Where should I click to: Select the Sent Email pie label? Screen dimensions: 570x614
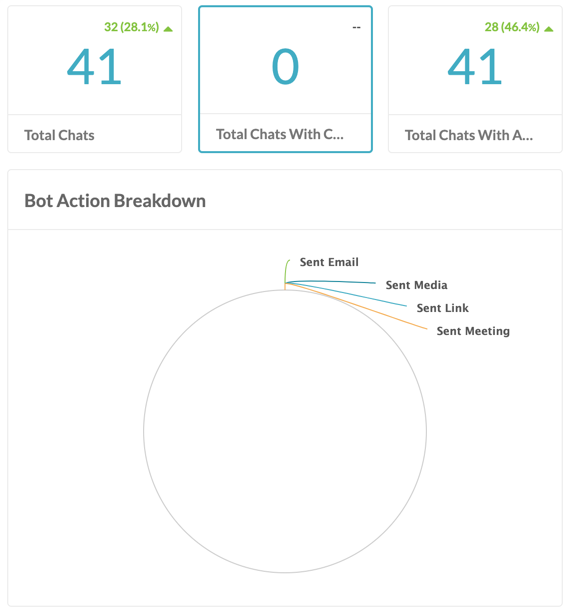(x=329, y=262)
